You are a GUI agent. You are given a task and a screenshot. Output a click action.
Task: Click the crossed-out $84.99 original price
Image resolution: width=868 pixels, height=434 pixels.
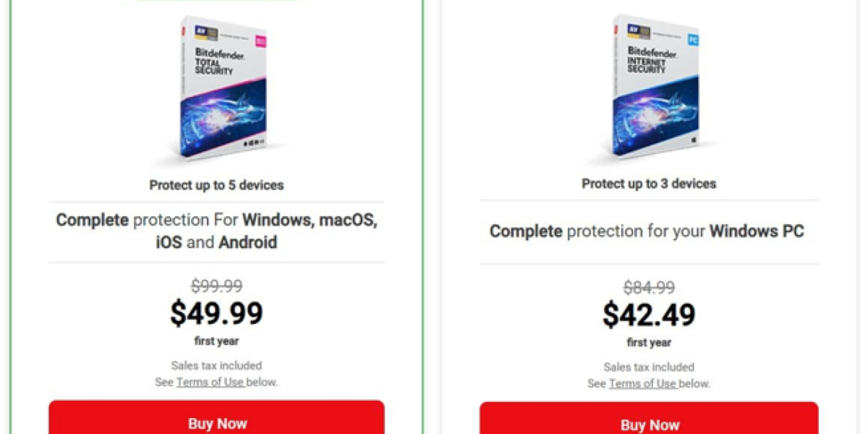(649, 287)
